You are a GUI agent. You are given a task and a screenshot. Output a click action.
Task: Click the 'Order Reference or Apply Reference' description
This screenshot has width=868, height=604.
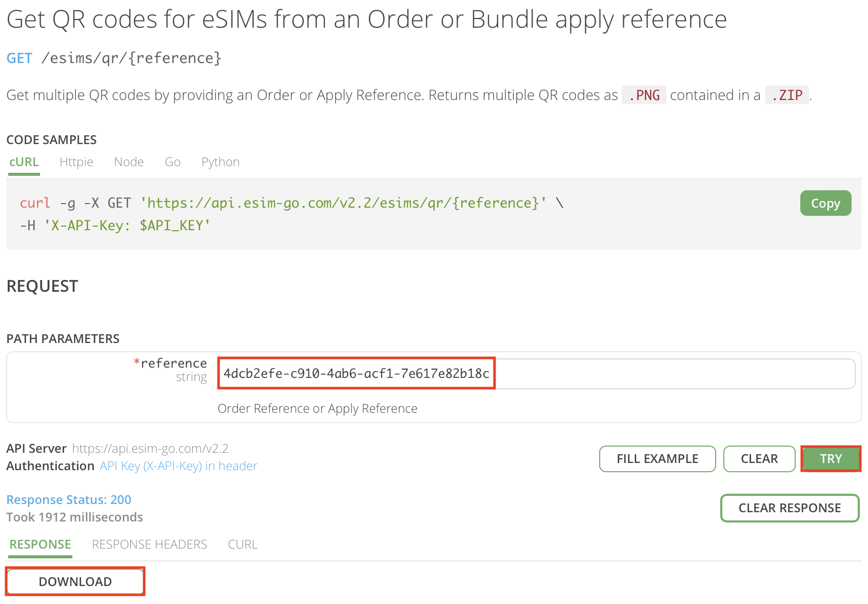tap(318, 409)
